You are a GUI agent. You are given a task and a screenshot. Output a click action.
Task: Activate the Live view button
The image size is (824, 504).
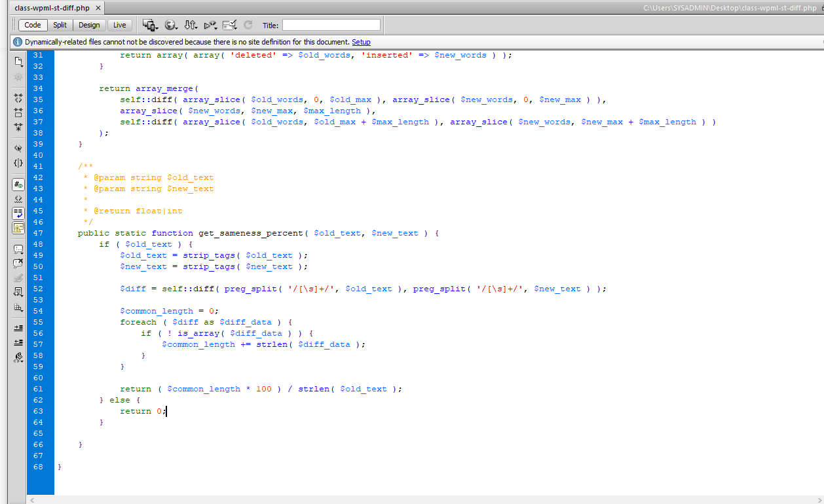[x=119, y=24]
